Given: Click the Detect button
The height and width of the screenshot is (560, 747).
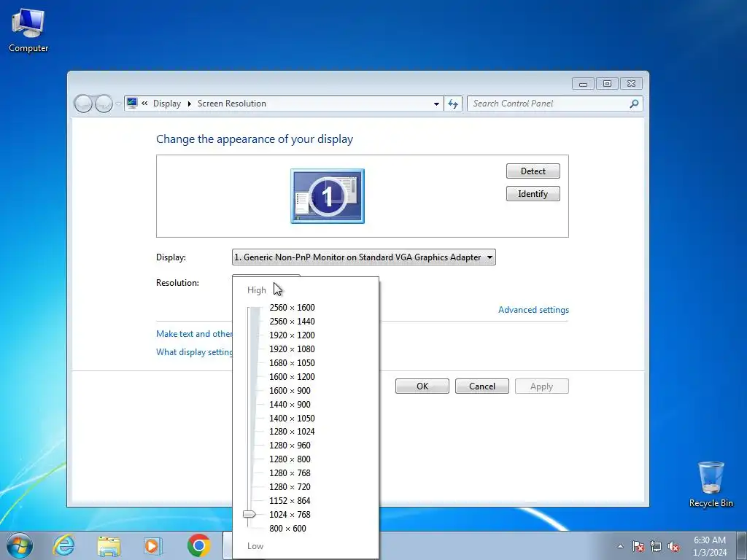Looking at the screenshot, I should pyautogui.click(x=533, y=171).
